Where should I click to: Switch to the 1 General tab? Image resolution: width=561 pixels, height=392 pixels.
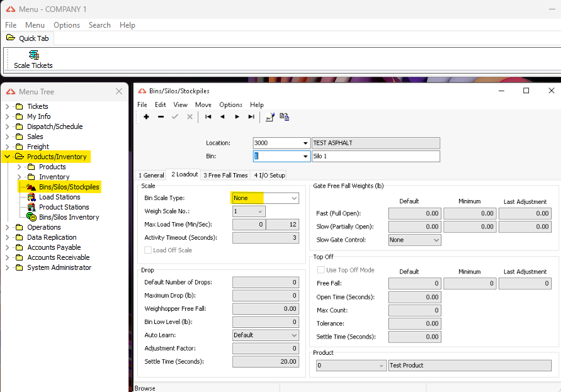pos(151,176)
